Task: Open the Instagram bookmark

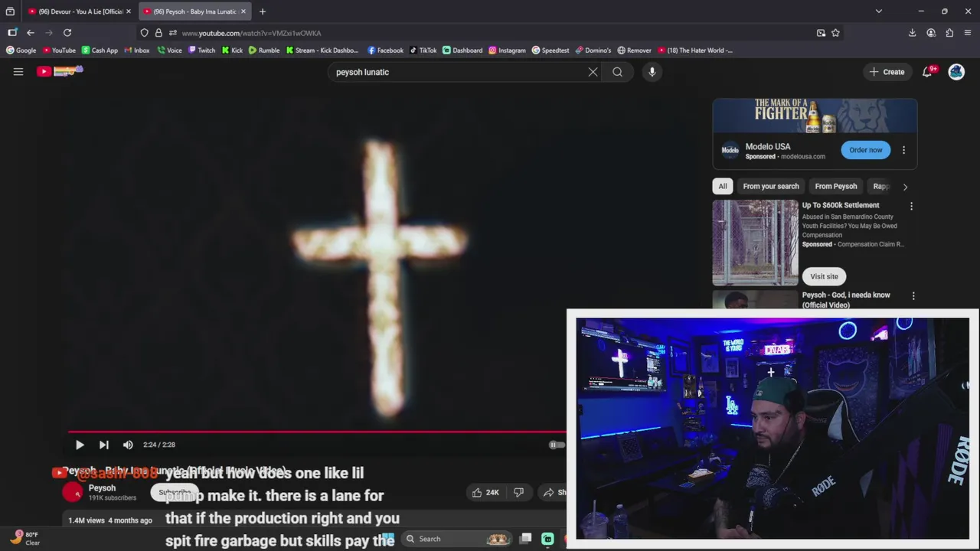Action: click(x=507, y=51)
